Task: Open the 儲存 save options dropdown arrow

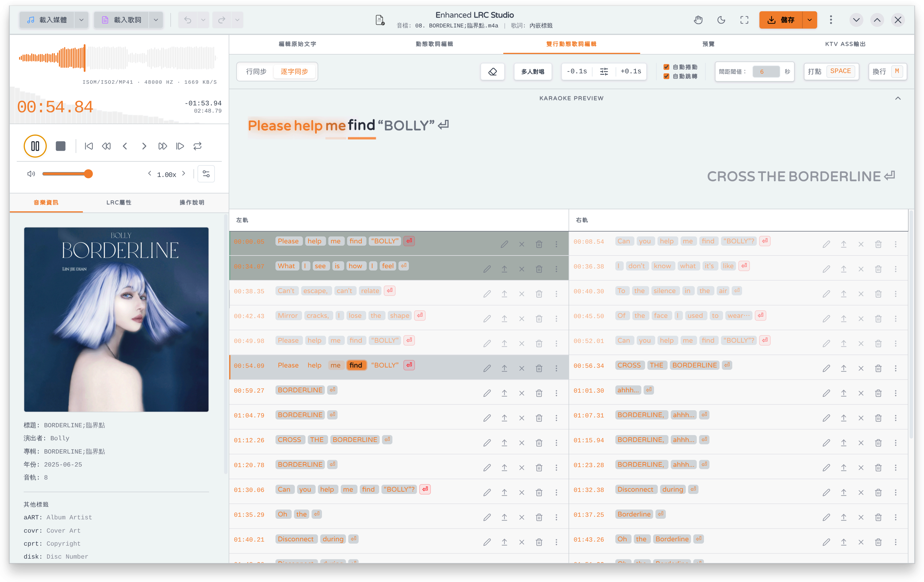Action: 810,20
